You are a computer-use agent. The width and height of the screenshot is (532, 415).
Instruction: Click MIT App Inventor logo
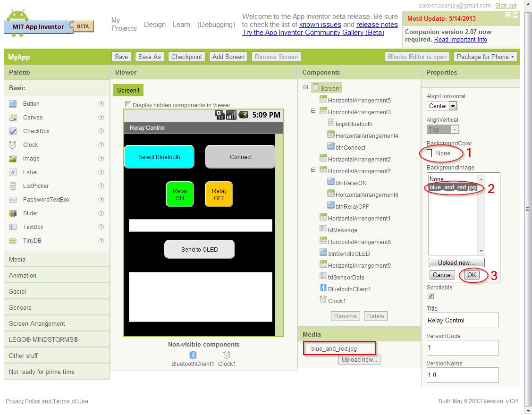[49, 23]
